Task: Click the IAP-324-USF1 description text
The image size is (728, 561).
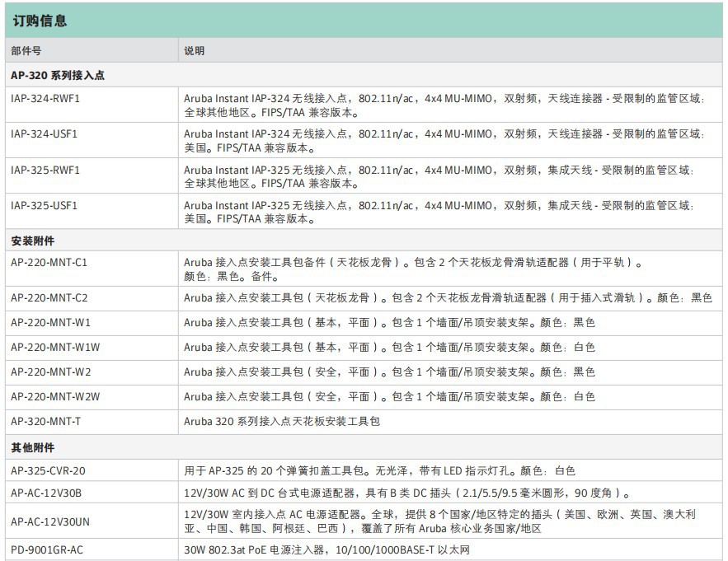Action: (x=444, y=141)
